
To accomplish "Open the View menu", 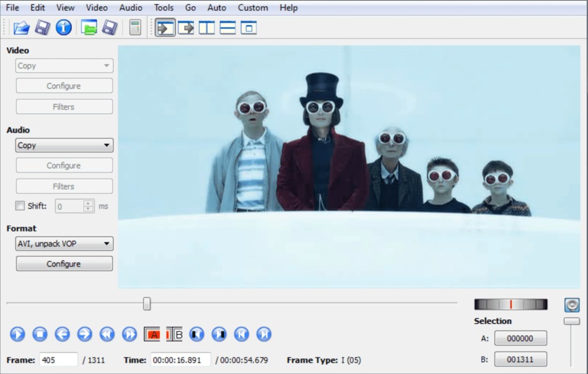I will tap(65, 8).
